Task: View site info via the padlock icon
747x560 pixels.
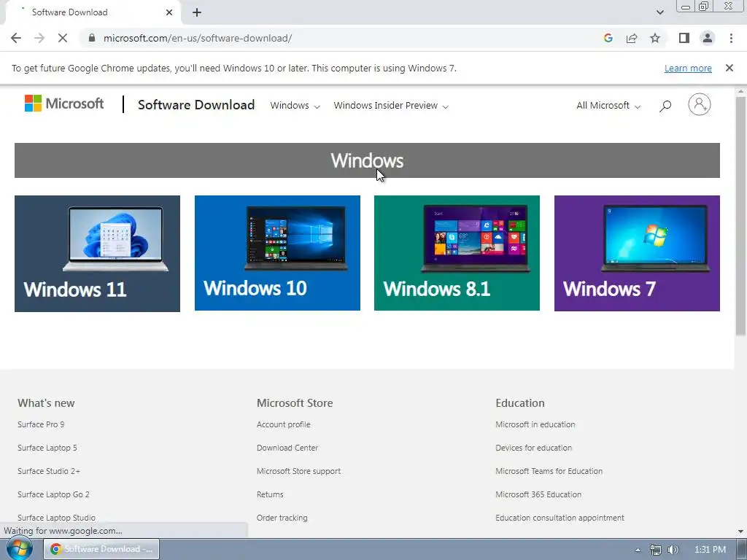Action: click(x=92, y=38)
